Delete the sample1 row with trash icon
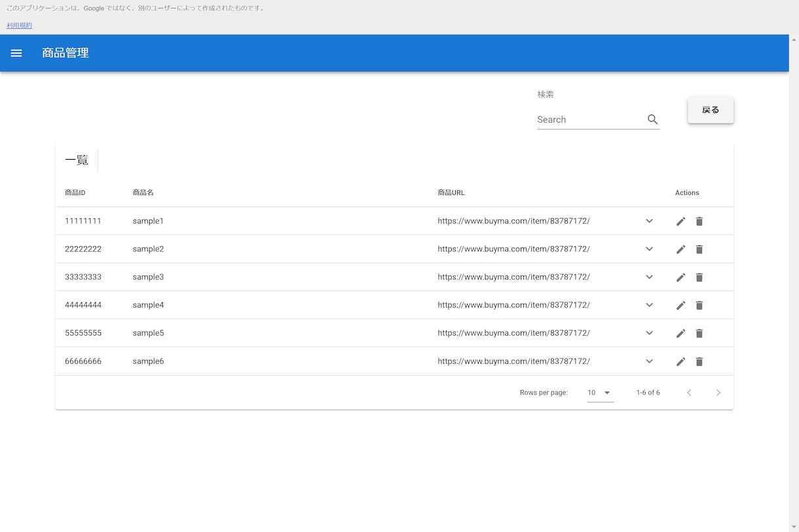799x532 pixels. click(699, 221)
